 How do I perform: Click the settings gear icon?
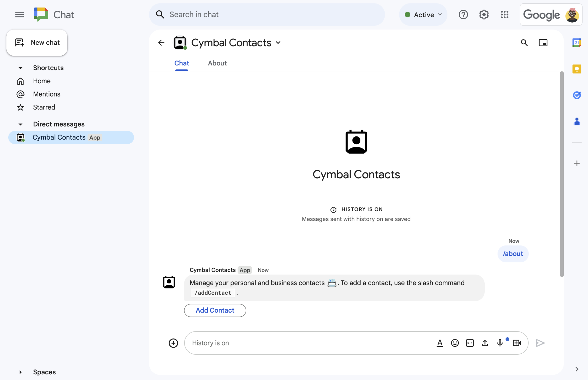(x=484, y=14)
